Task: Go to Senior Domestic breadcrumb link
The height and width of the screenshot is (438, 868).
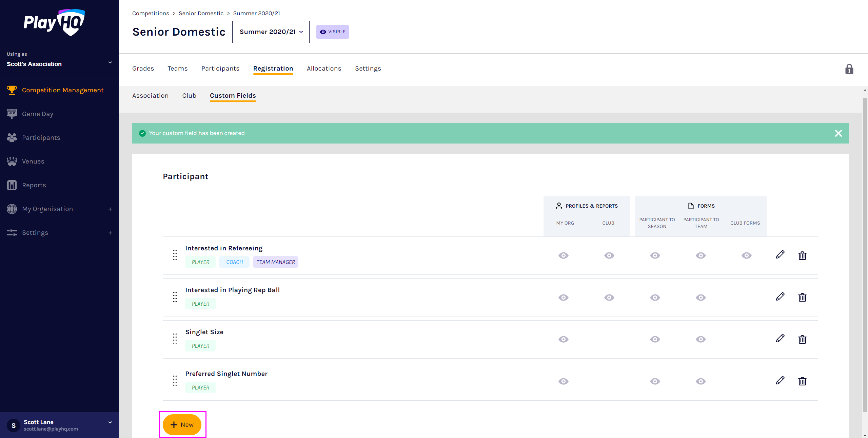Action: pyautogui.click(x=201, y=13)
